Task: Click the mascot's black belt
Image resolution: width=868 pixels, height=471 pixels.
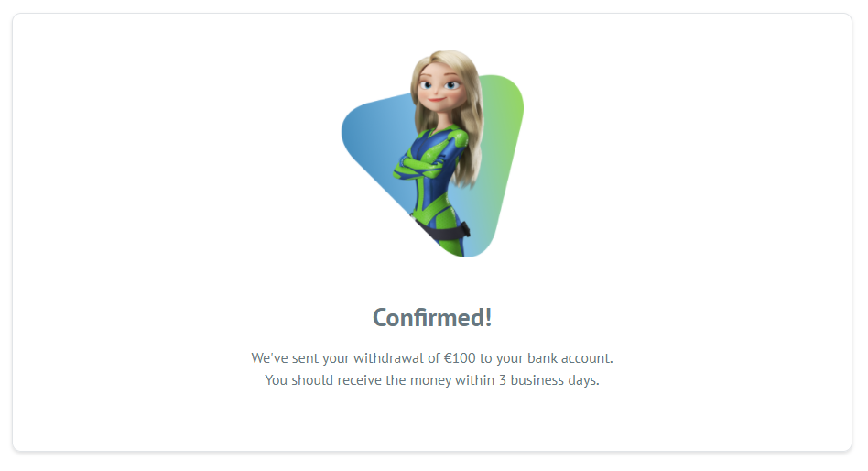Action: [441, 228]
